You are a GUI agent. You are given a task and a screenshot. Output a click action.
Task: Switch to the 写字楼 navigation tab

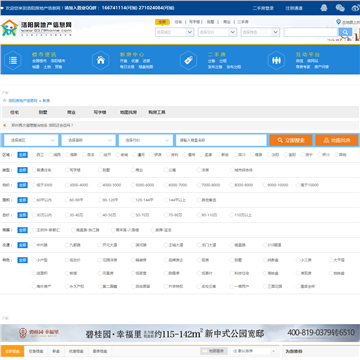pos(100,112)
